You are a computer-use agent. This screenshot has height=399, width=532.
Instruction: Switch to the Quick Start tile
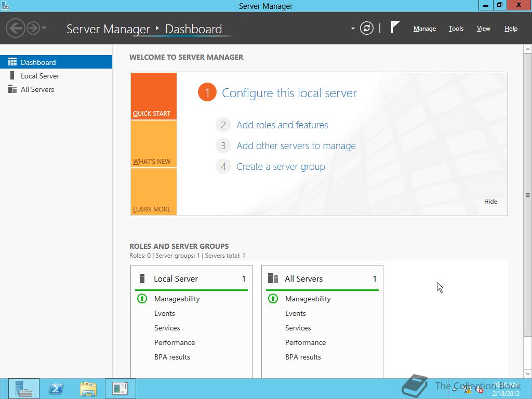click(x=154, y=96)
